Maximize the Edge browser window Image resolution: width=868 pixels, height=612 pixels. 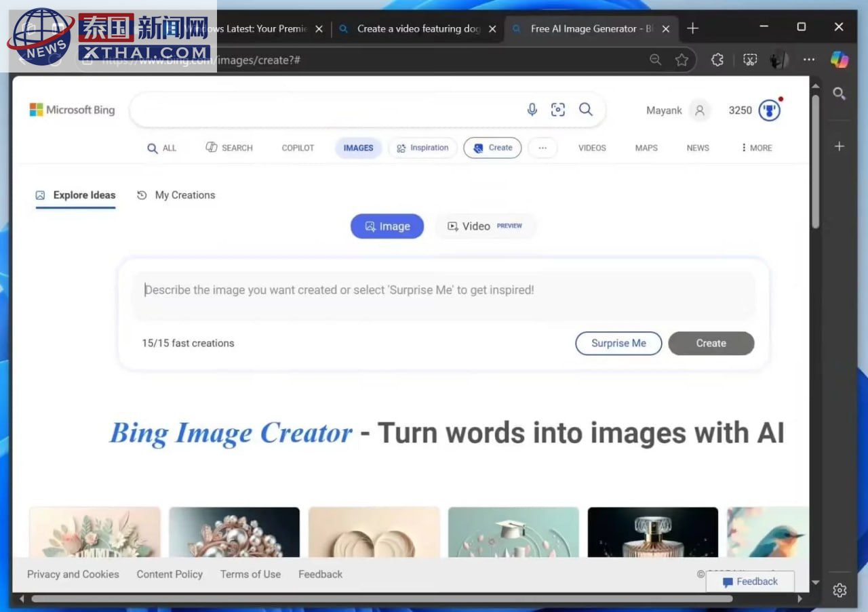coord(802,27)
